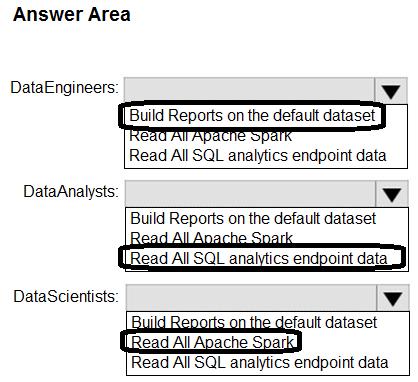The height and width of the screenshot is (382, 418).
Task: Click the DataEngineers gray selection field
Action: click(x=249, y=90)
